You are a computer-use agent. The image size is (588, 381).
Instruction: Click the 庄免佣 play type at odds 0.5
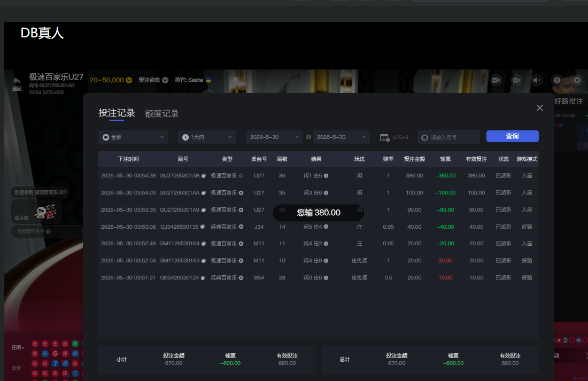click(359, 278)
